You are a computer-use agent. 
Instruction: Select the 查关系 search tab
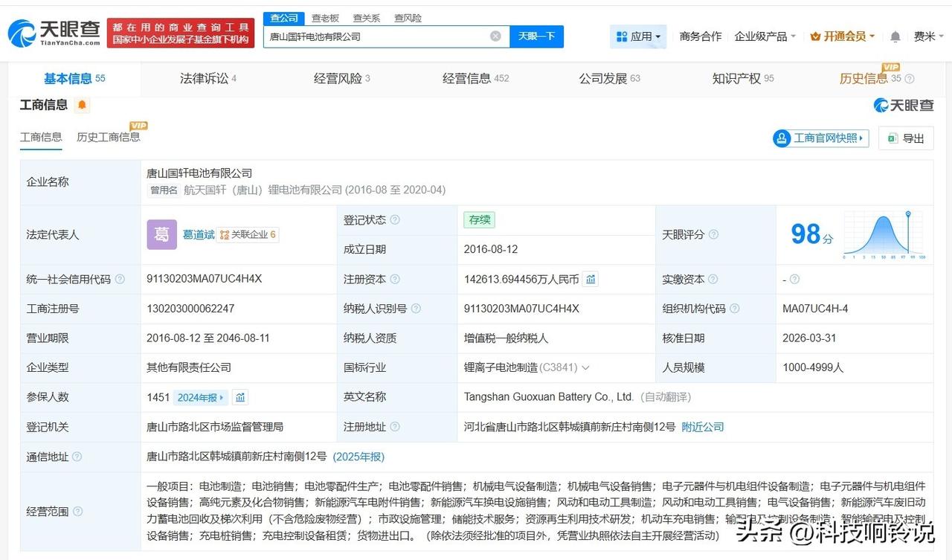(x=366, y=18)
